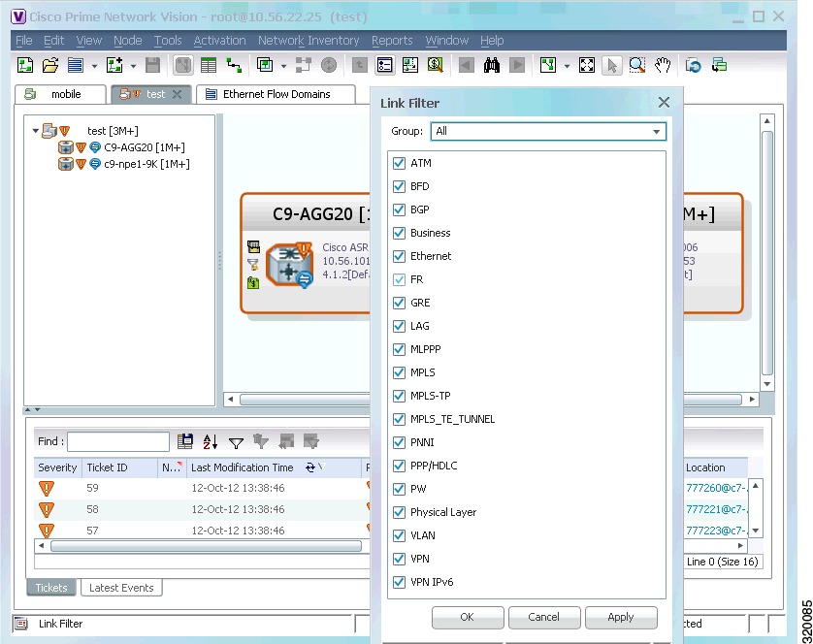Screen dimensions: 813x644
Task: Open the Layout Map dropdown arrow
Action: pyautogui.click(x=567, y=66)
